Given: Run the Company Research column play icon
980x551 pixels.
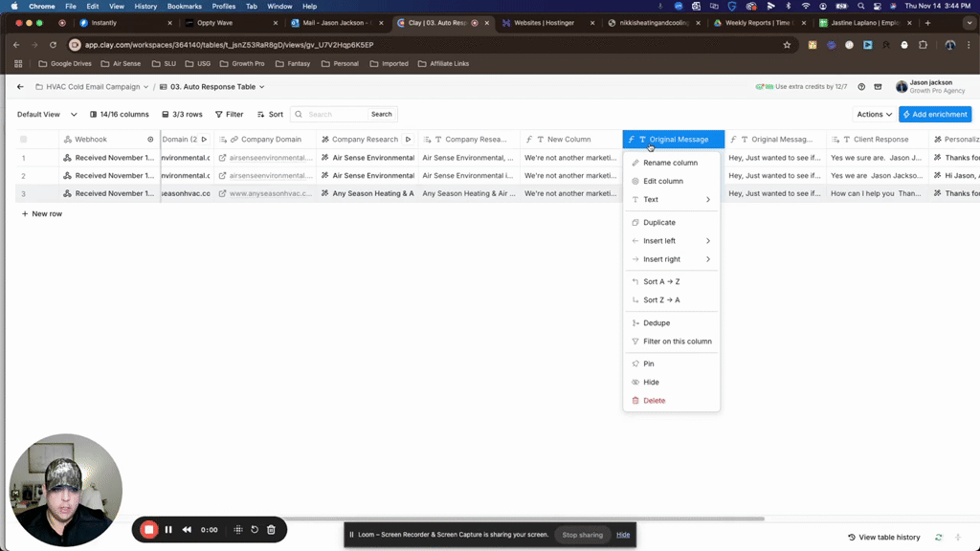Looking at the screenshot, I should [x=408, y=140].
